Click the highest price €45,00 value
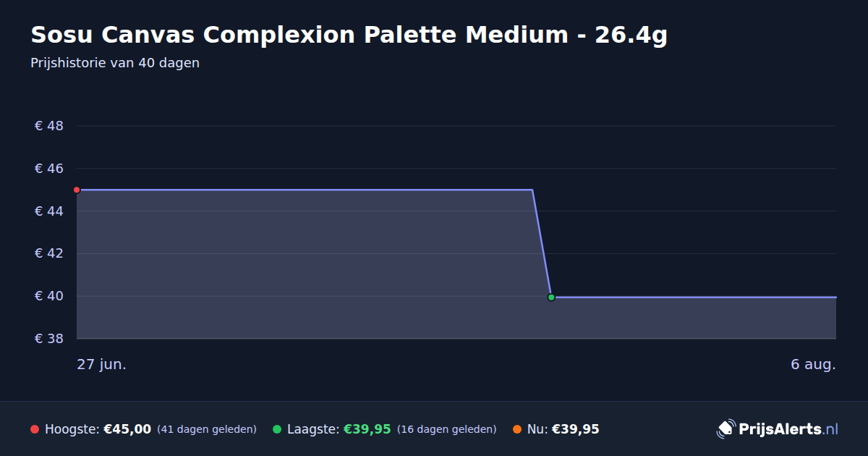The width and height of the screenshot is (868, 456). (127, 429)
